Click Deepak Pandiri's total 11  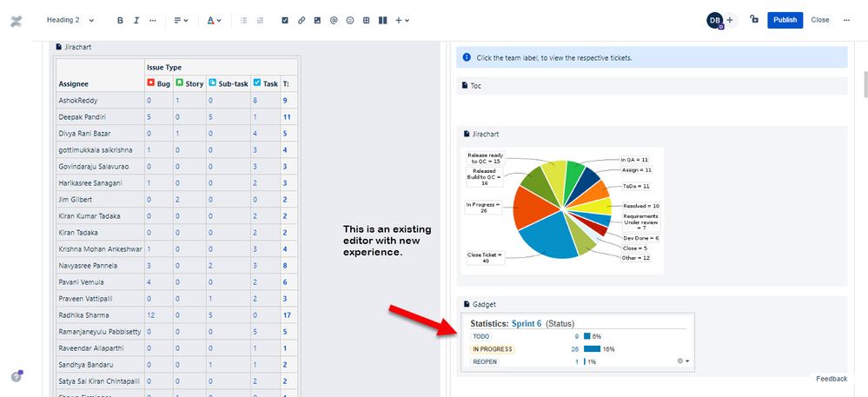pyautogui.click(x=287, y=117)
